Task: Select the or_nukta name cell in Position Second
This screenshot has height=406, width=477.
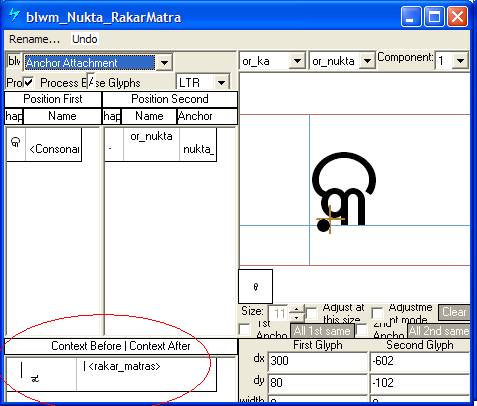Action: [x=151, y=145]
